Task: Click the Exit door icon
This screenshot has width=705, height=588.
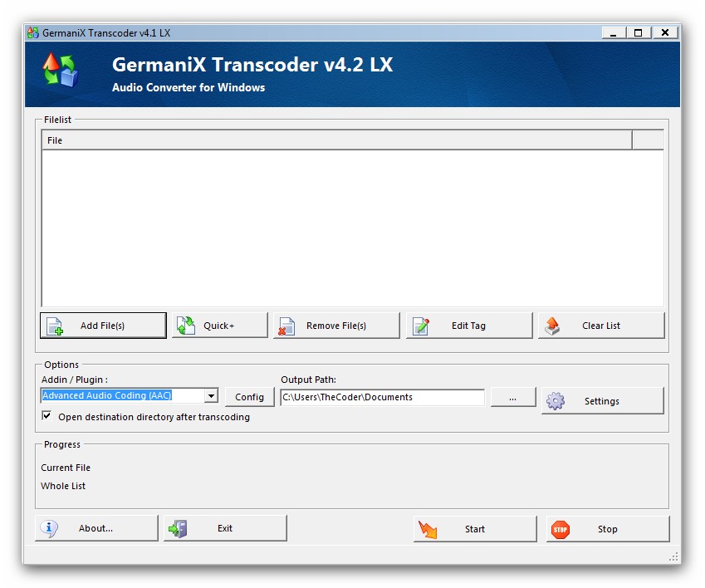Action: (178, 529)
